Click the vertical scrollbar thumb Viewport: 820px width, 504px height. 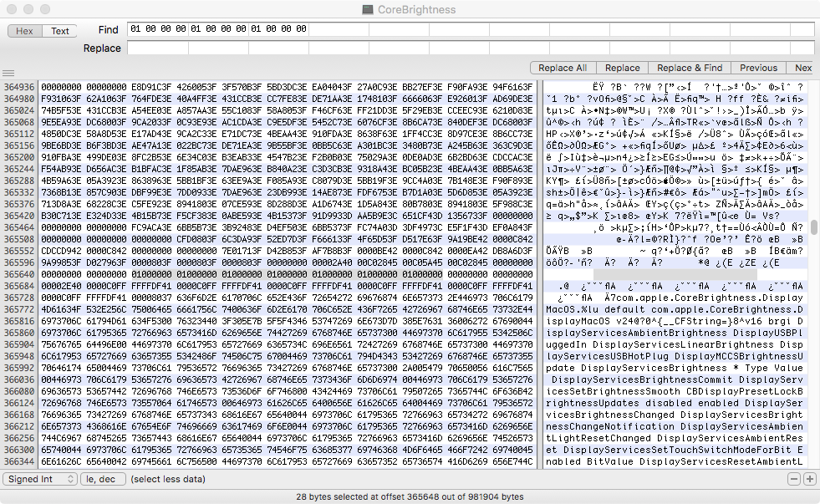pos(814,227)
